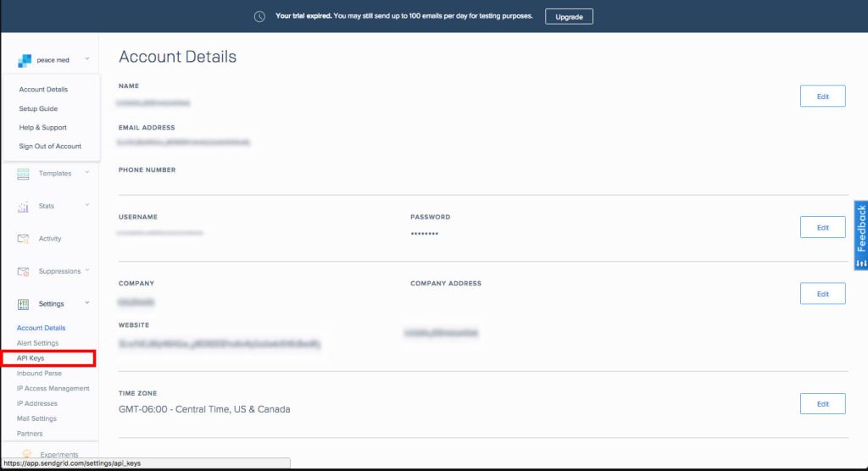The height and width of the screenshot is (471, 868).
Task: Open the Feedback side tab
Action: pyautogui.click(x=860, y=235)
